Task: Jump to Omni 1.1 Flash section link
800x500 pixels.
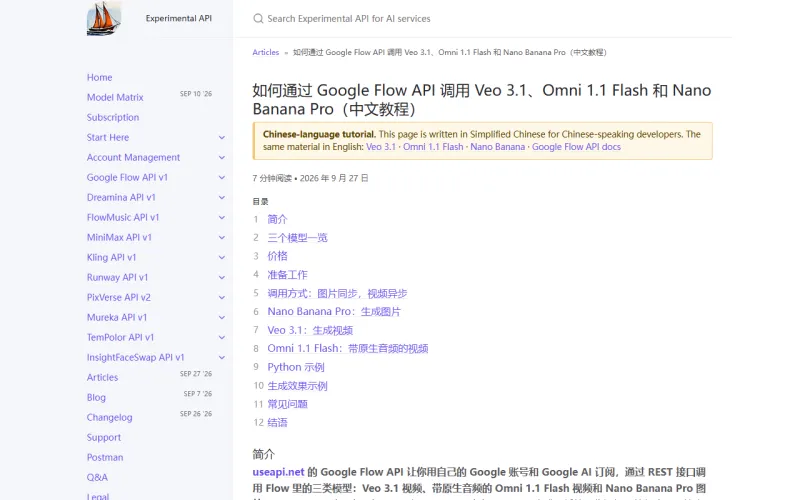Action: [x=348, y=349]
